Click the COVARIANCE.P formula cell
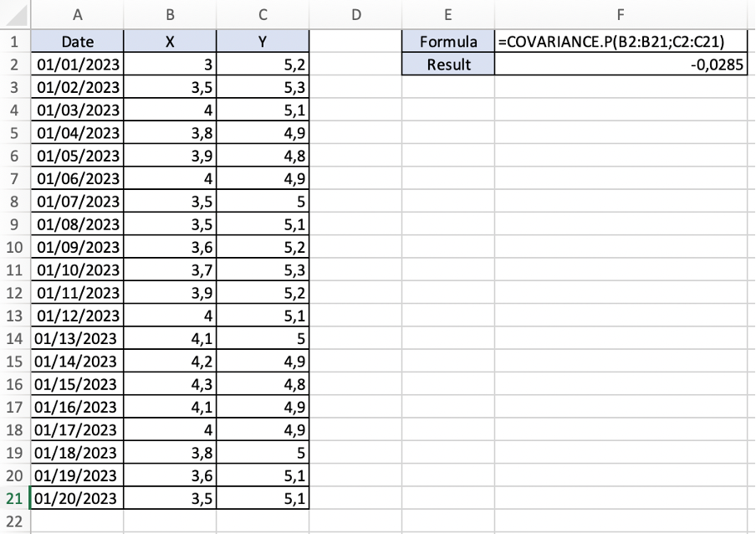This screenshot has height=534, width=756. [x=620, y=42]
